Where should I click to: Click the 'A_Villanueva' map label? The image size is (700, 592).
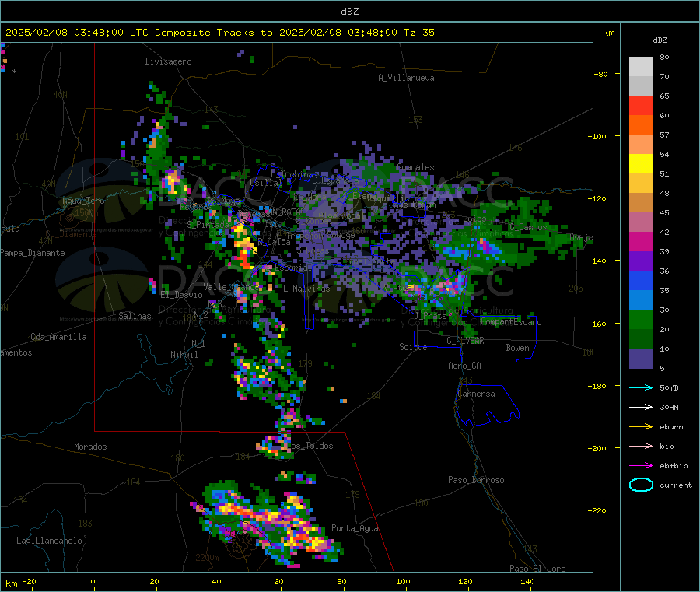coord(406,78)
